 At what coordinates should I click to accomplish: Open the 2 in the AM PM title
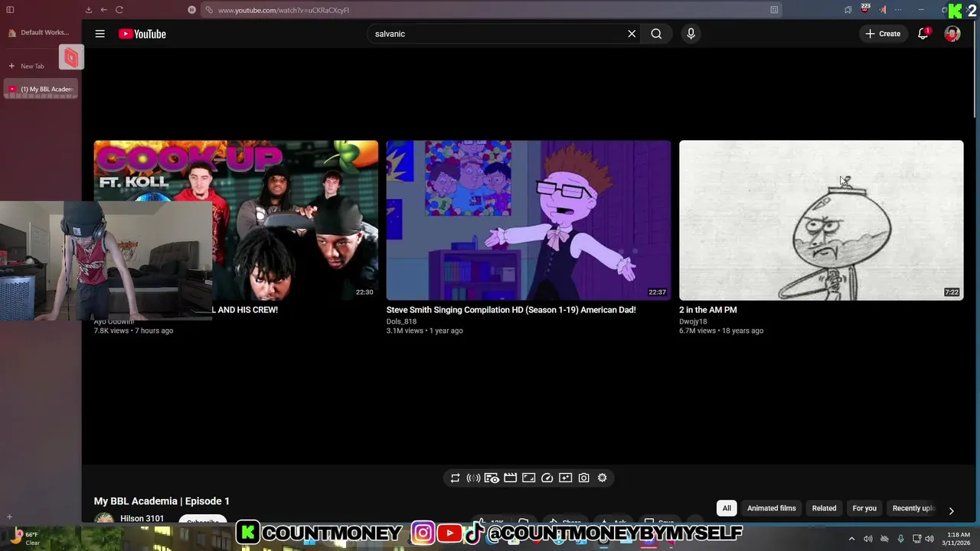[x=708, y=310]
